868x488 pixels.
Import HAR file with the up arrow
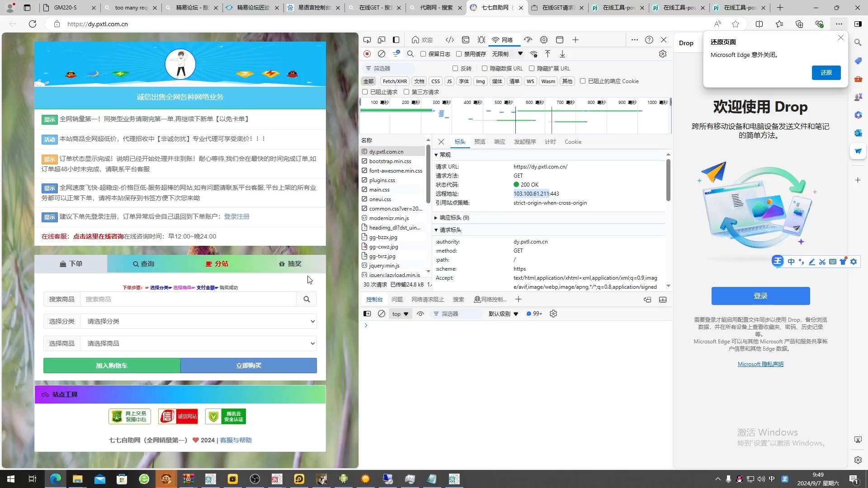coord(547,54)
